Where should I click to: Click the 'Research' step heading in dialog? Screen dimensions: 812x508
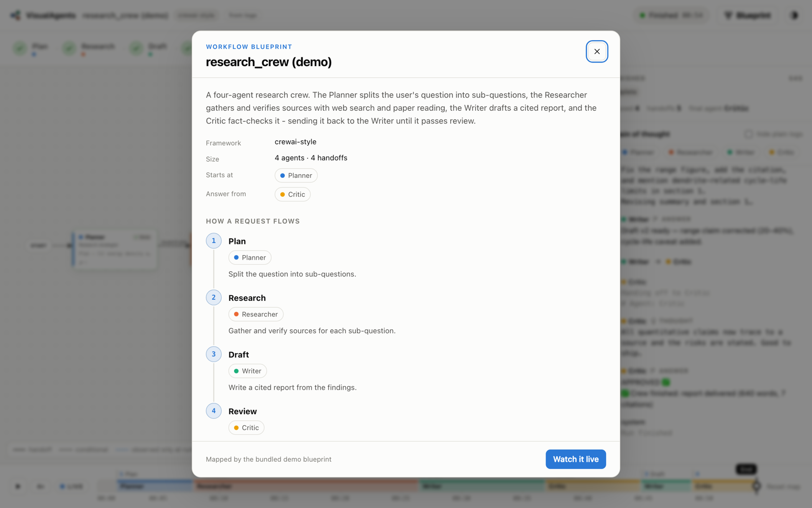tap(247, 298)
